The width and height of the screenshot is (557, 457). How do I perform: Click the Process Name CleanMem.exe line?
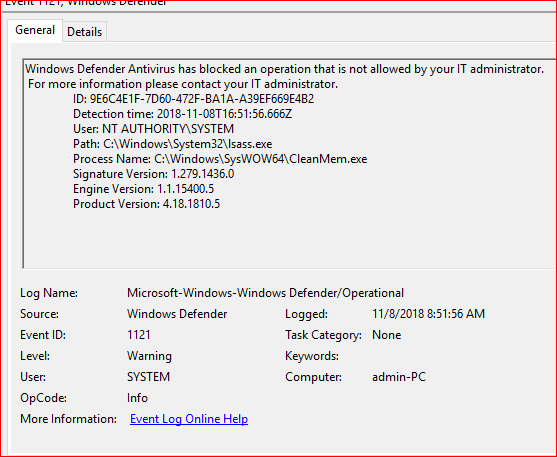click(x=220, y=159)
